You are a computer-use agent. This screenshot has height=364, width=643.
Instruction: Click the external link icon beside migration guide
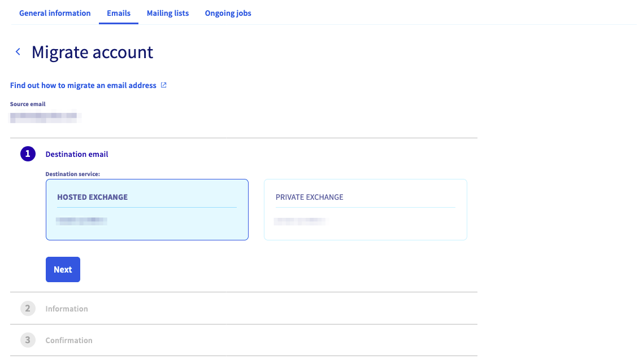point(164,85)
